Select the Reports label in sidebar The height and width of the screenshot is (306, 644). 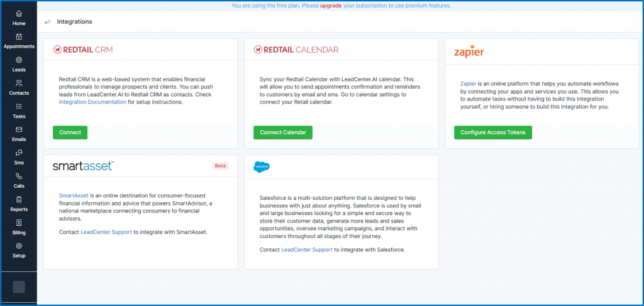(x=19, y=209)
